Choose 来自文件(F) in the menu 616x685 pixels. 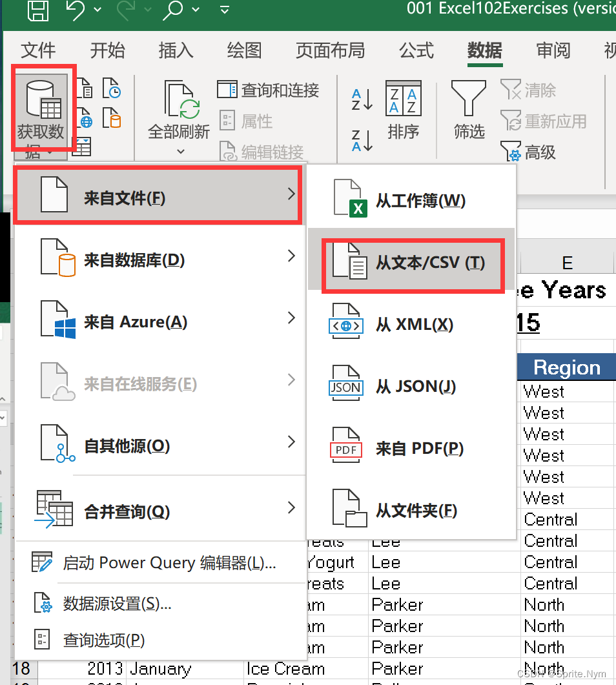pyautogui.click(x=158, y=195)
